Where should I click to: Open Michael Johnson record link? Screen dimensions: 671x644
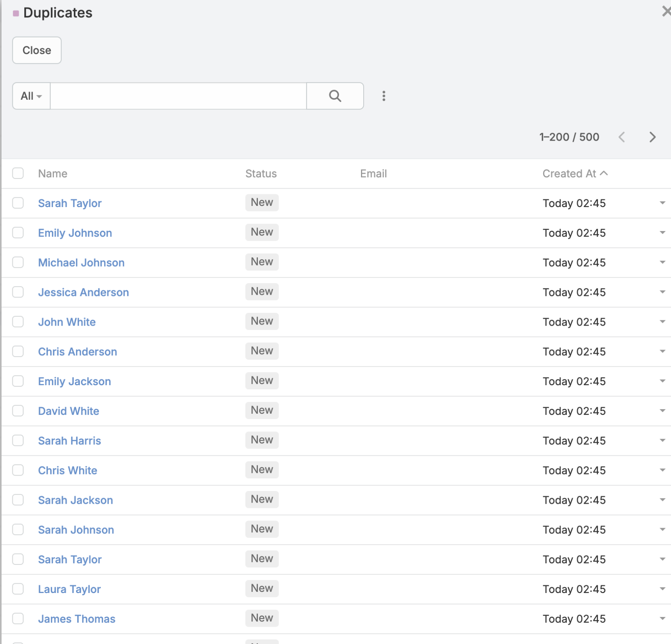pyautogui.click(x=81, y=263)
